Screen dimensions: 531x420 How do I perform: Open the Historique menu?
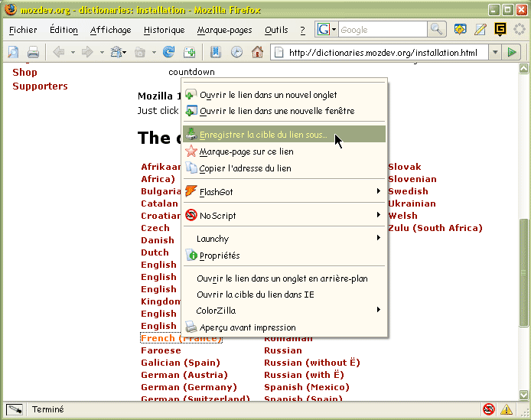click(165, 30)
